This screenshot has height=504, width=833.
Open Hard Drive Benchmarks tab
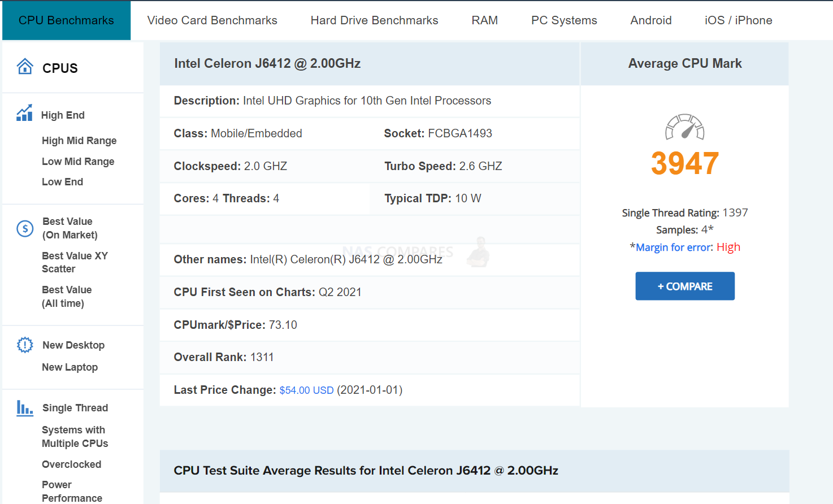click(374, 20)
